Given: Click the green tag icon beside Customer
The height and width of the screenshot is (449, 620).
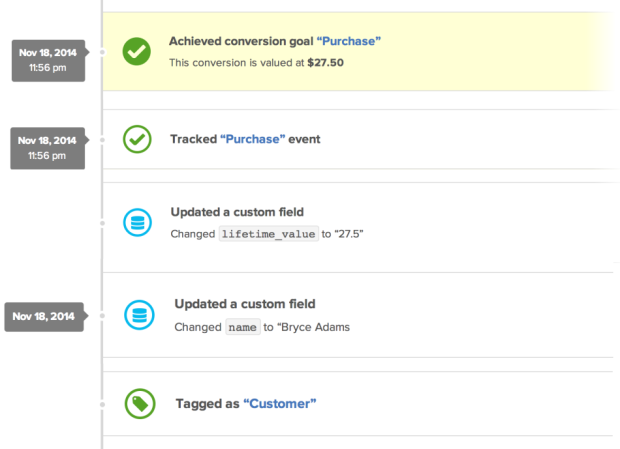Looking at the screenshot, I should tap(139, 404).
